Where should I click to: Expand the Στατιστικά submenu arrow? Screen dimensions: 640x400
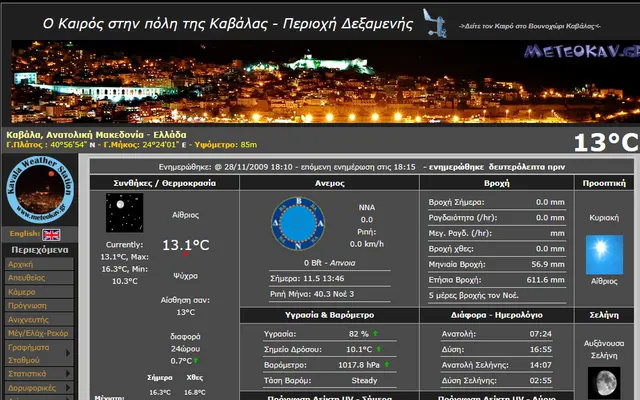(x=68, y=373)
